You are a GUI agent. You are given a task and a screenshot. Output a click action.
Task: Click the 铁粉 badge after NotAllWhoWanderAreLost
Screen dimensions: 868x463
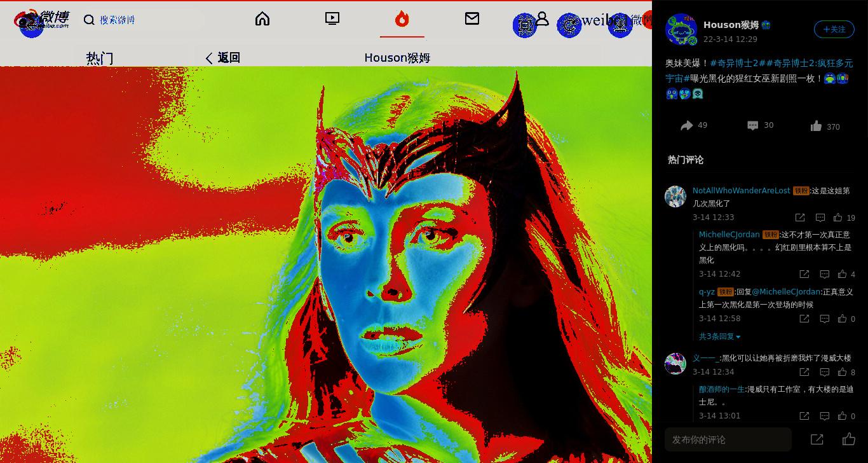pos(801,191)
